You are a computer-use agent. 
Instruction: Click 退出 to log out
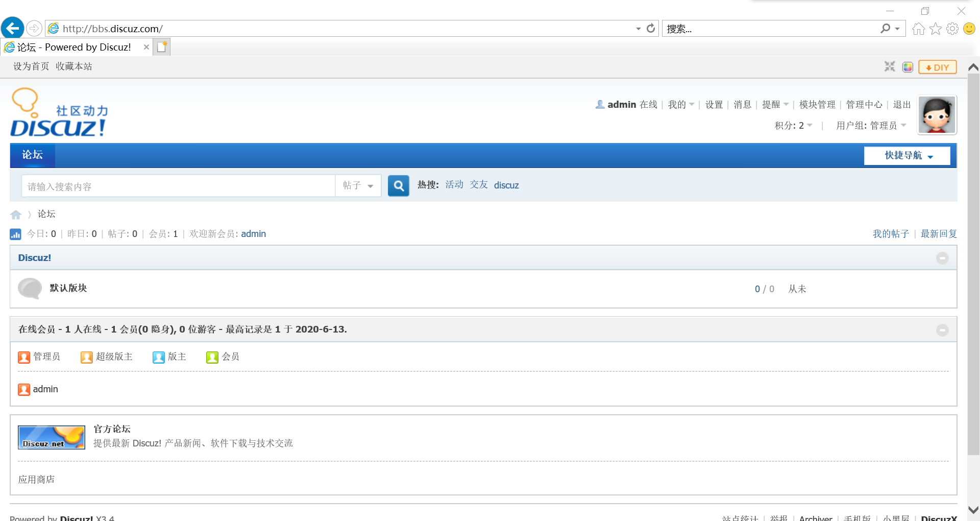902,104
